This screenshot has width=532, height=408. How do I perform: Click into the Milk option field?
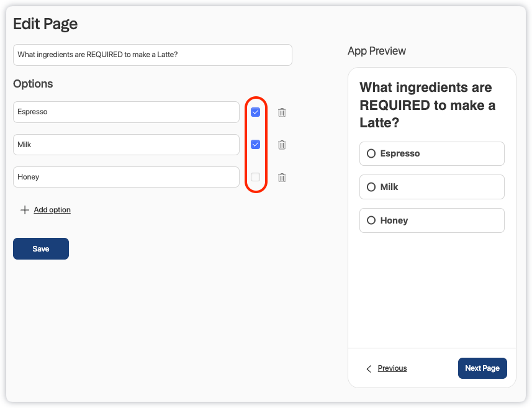tap(126, 145)
